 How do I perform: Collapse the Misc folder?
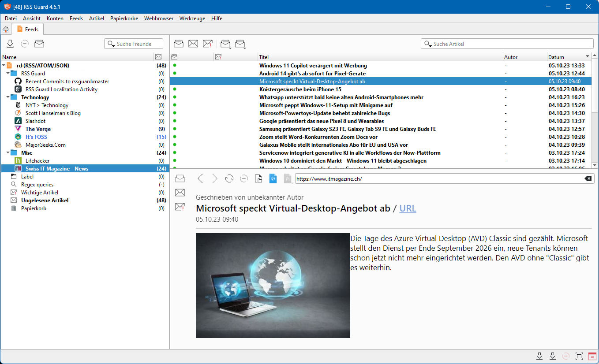tap(8, 152)
